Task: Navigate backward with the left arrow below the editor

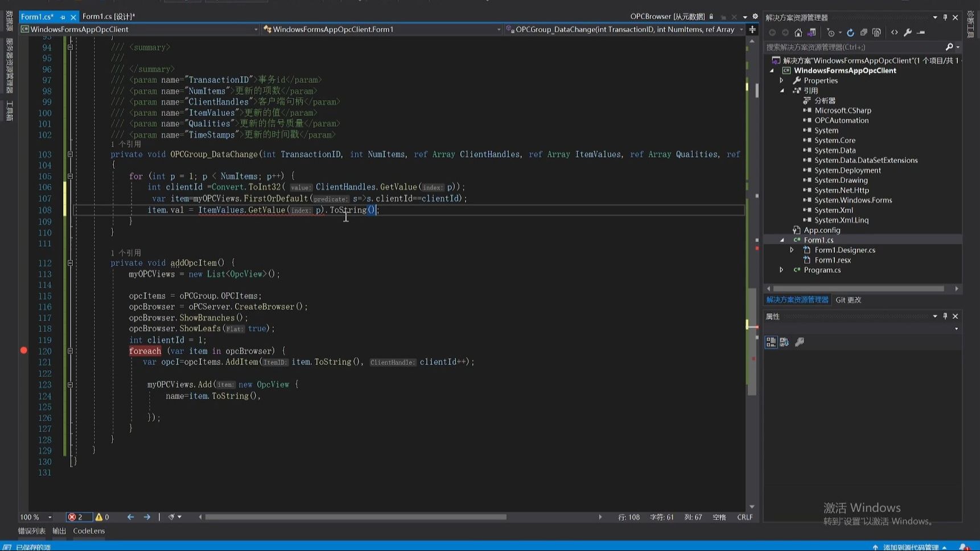Action: (130, 517)
